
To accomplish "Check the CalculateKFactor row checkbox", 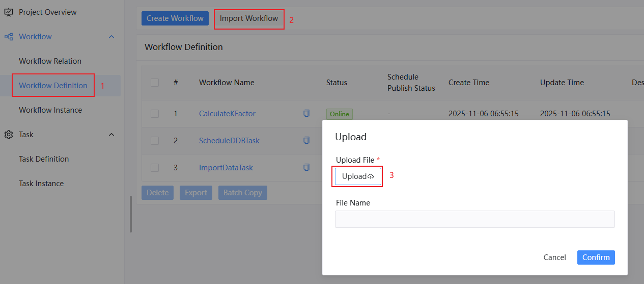I will click(x=155, y=114).
